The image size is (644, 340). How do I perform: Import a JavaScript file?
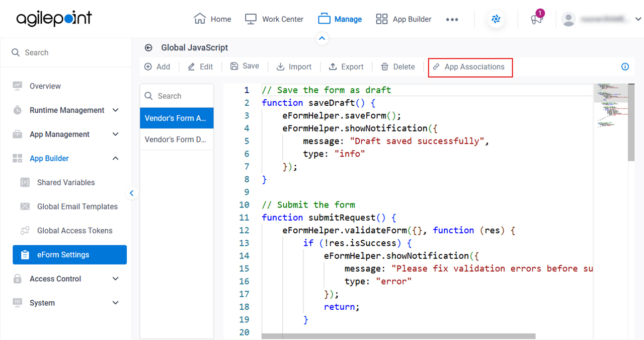coord(294,66)
